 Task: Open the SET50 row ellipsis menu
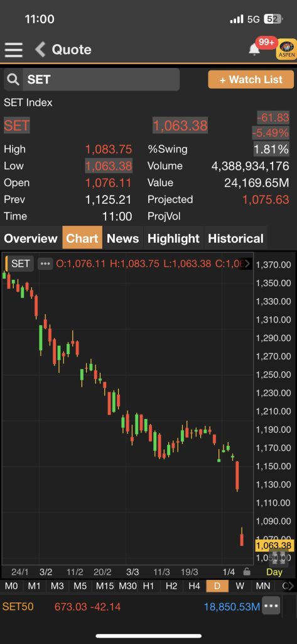coord(271,606)
